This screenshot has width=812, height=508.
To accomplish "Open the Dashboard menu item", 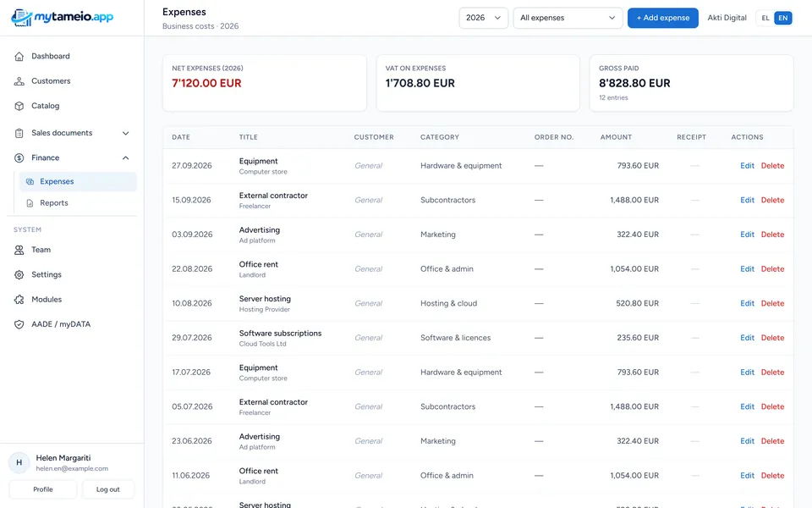I will 72,56.
